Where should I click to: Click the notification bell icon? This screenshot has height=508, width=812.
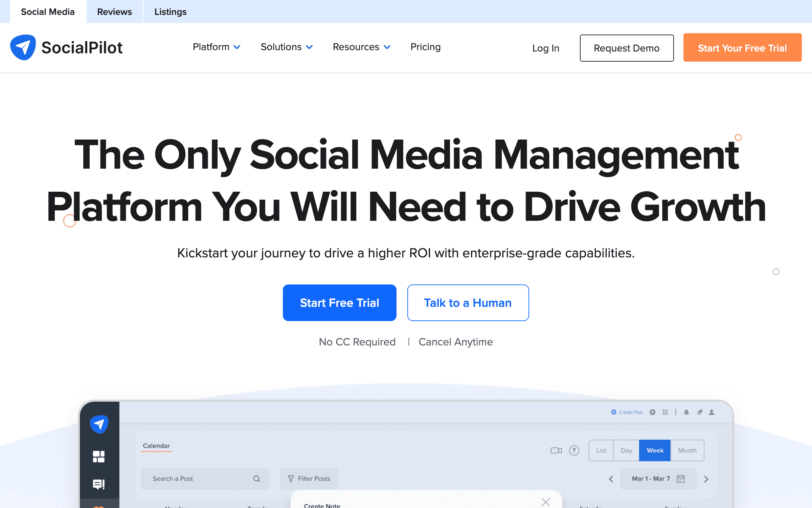click(x=686, y=412)
